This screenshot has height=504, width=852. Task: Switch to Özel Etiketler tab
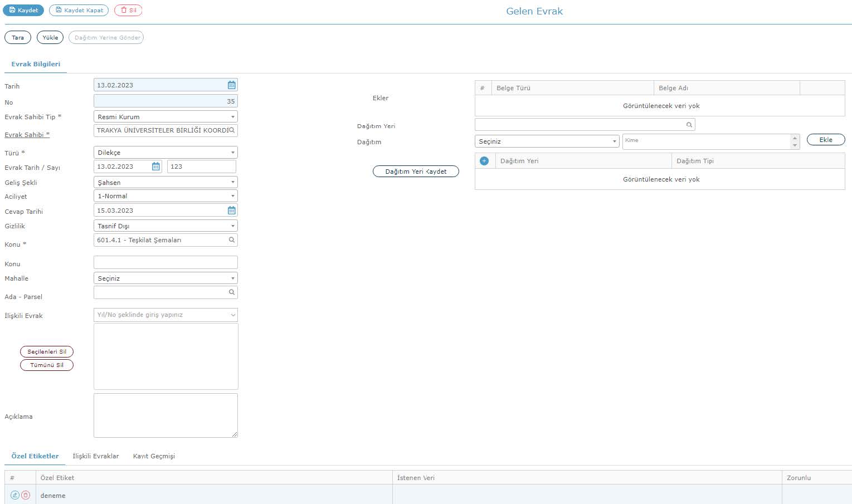tap(35, 456)
